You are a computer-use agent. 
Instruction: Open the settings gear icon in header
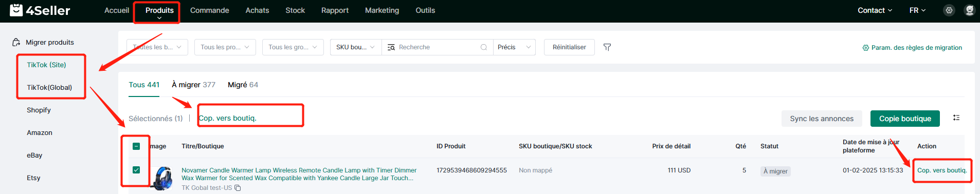pos(949,10)
